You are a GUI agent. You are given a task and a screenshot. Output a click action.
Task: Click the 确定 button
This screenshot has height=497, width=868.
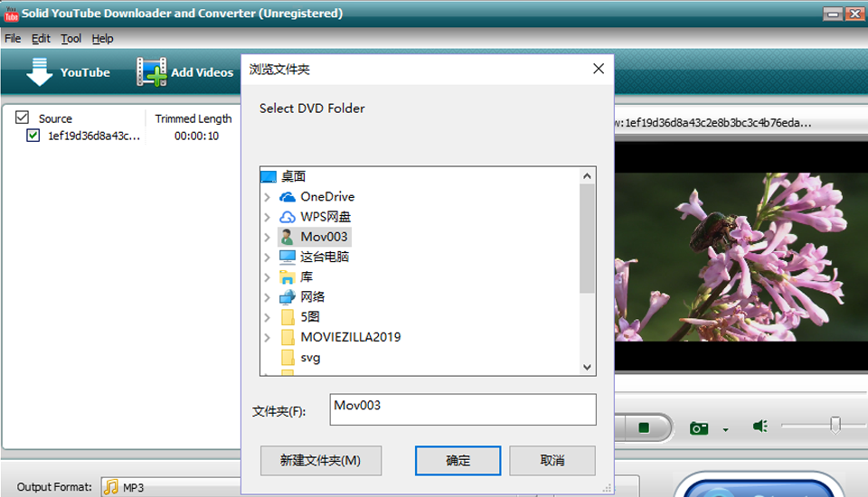click(458, 461)
